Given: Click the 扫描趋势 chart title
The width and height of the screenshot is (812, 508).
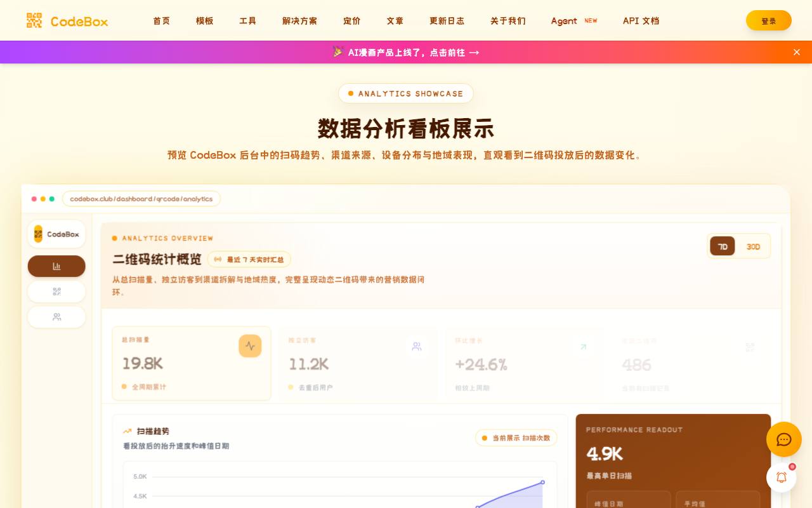Looking at the screenshot, I should coord(153,431).
